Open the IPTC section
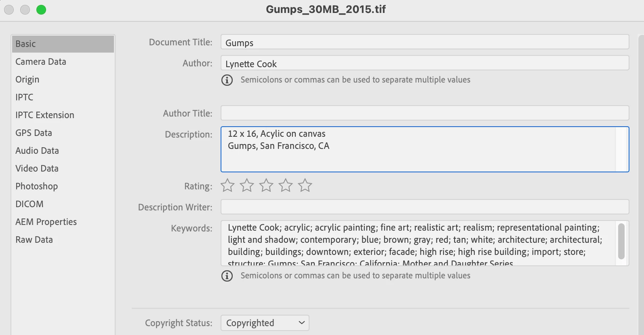Screen dimensions: 644x335 tap(63, 97)
